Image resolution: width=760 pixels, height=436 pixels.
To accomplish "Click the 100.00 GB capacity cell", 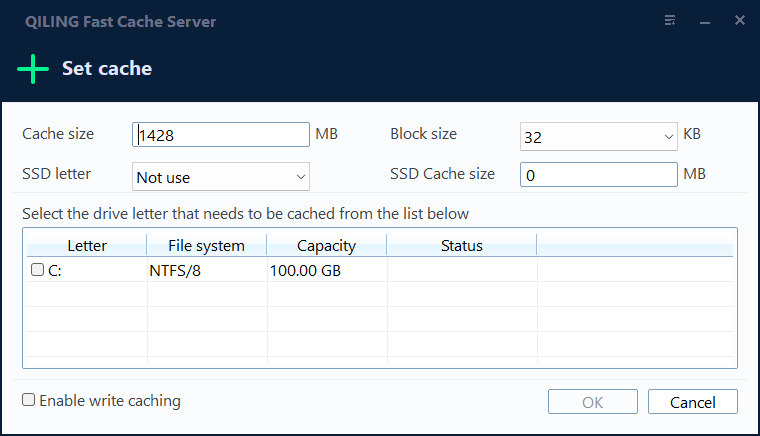I will pos(305,270).
